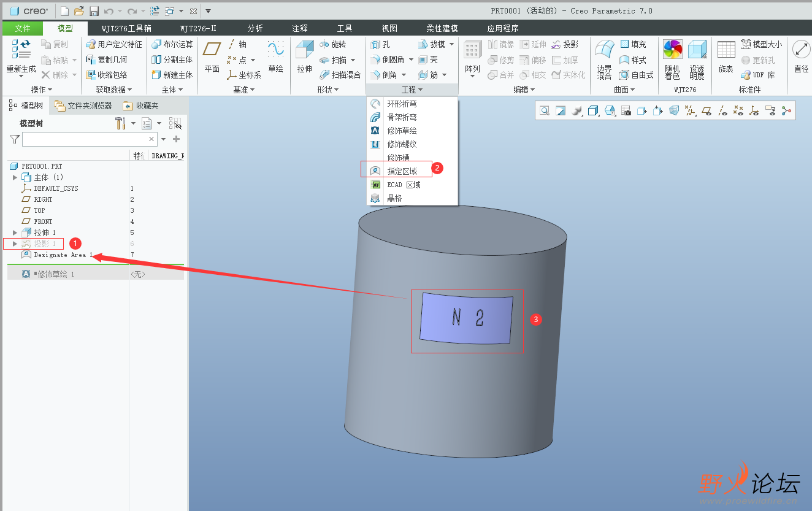812x511 pixels.
Task: Select the 孔 hole tool
Action: pyautogui.click(x=380, y=44)
